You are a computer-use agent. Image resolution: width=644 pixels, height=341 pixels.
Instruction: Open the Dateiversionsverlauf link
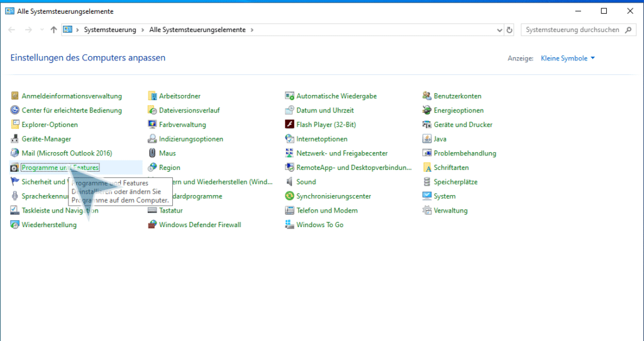pos(189,110)
